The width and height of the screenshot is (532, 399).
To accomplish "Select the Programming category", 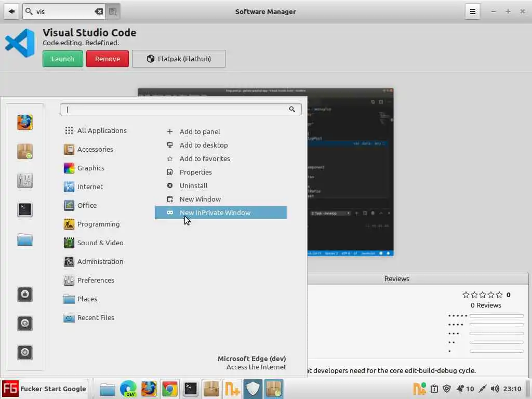I will tap(91, 224).
